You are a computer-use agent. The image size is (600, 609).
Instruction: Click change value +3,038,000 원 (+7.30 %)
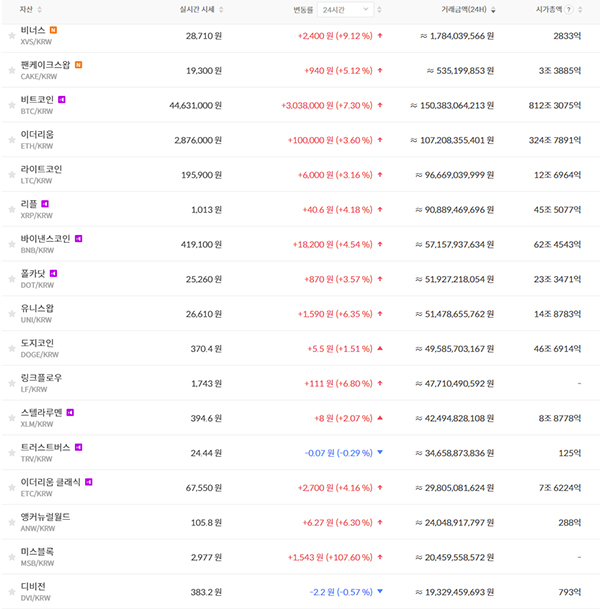327,105
